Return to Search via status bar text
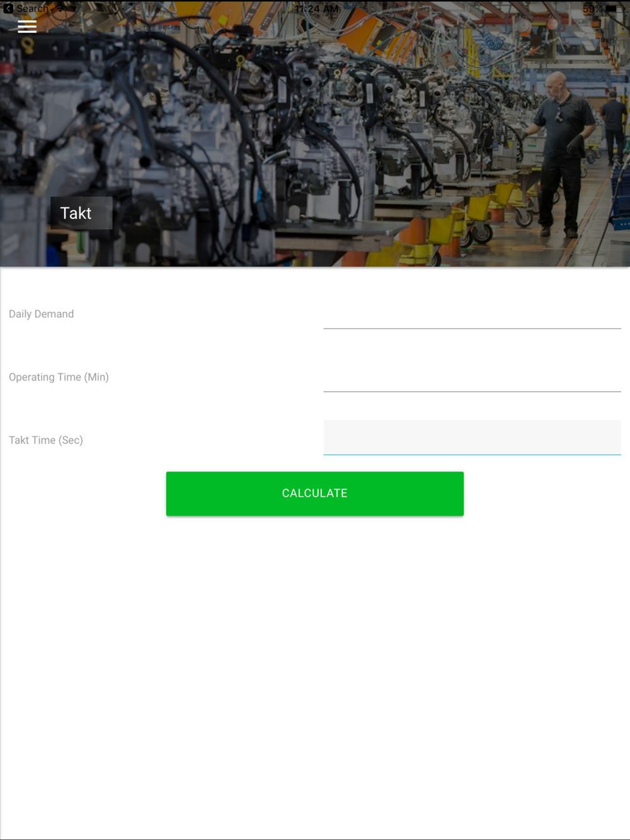This screenshot has width=630, height=840. (x=32, y=8)
